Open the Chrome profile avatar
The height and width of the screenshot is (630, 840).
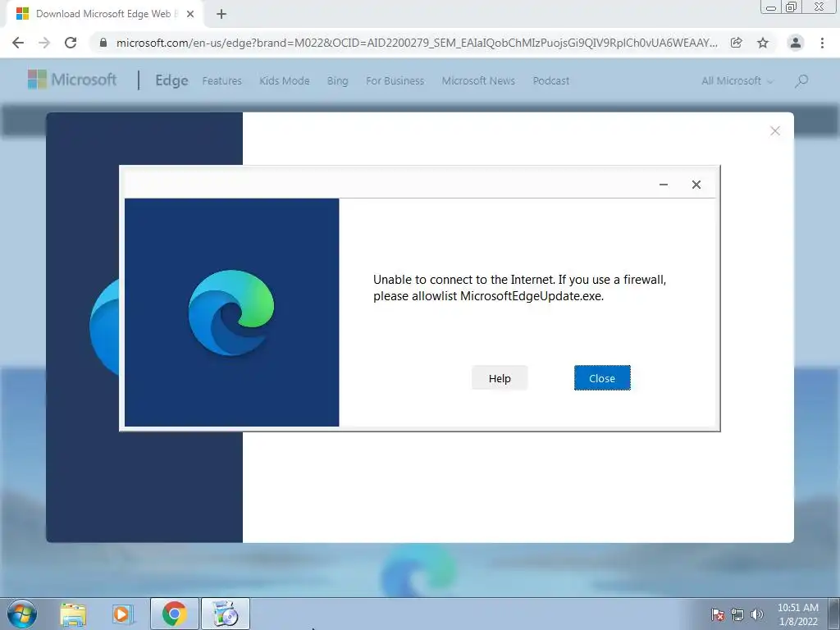point(795,43)
